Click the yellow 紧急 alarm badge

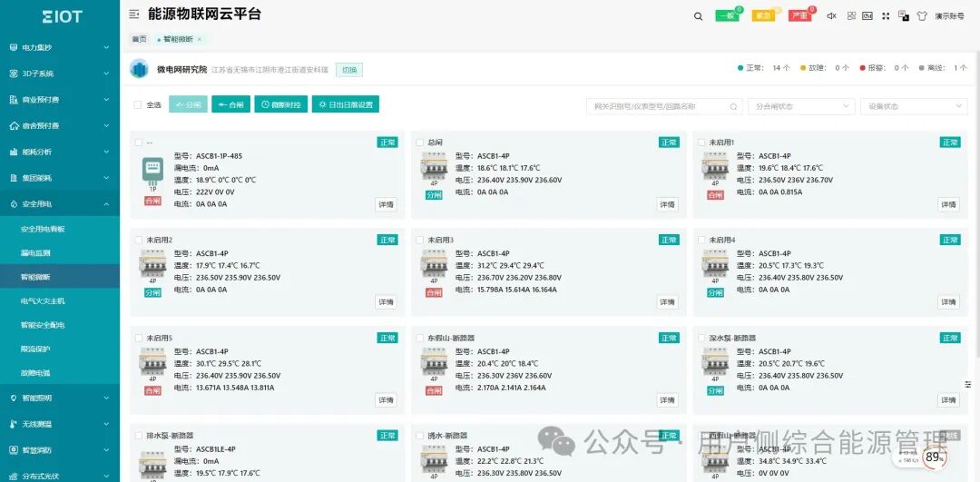coord(763,15)
